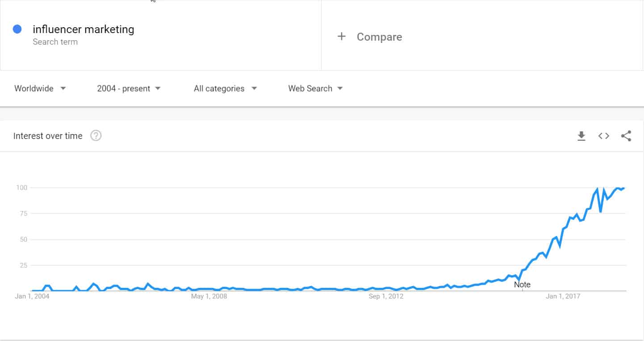Select the influencer marketing search term
The height and width of the screenshot is (341, 644).
click(84, 29)
